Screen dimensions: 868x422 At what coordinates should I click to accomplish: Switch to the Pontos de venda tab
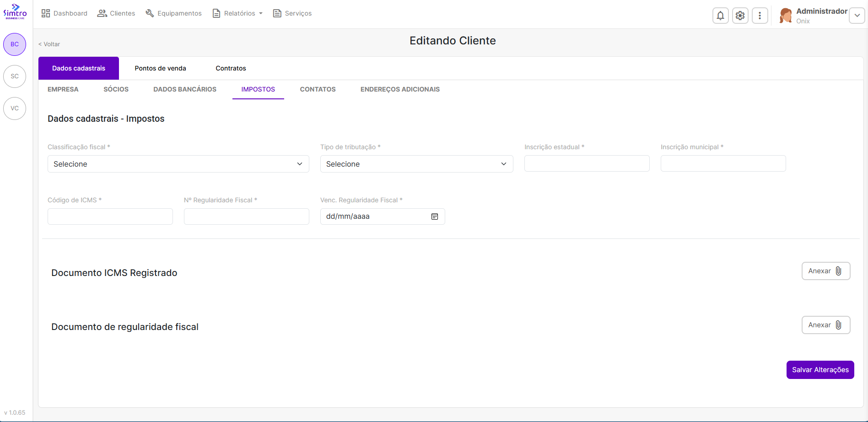(160, 68)
